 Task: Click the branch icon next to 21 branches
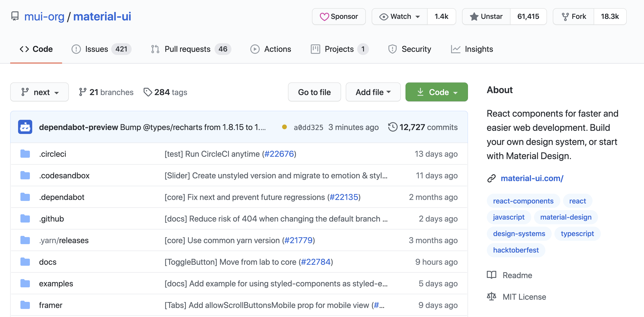point(83,92)
